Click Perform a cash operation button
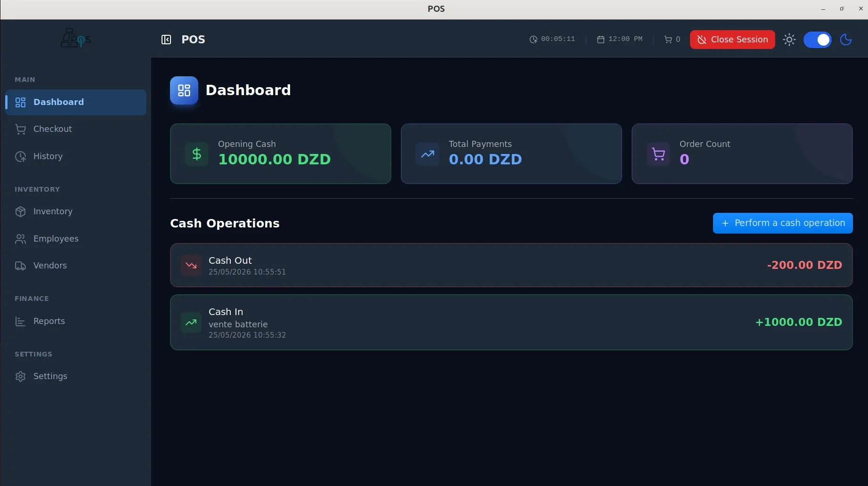 point(783,223)
